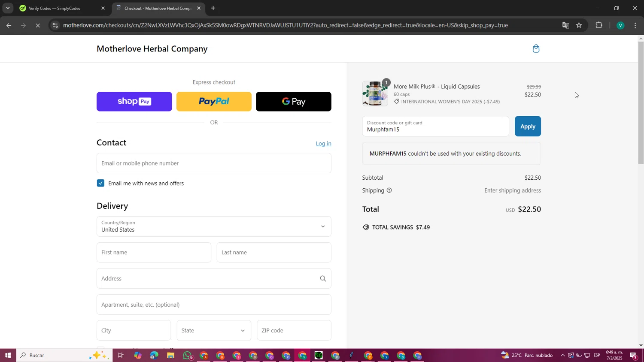
Task: Click Motherlove Herbal Company store title
Action: click(152, 49)
